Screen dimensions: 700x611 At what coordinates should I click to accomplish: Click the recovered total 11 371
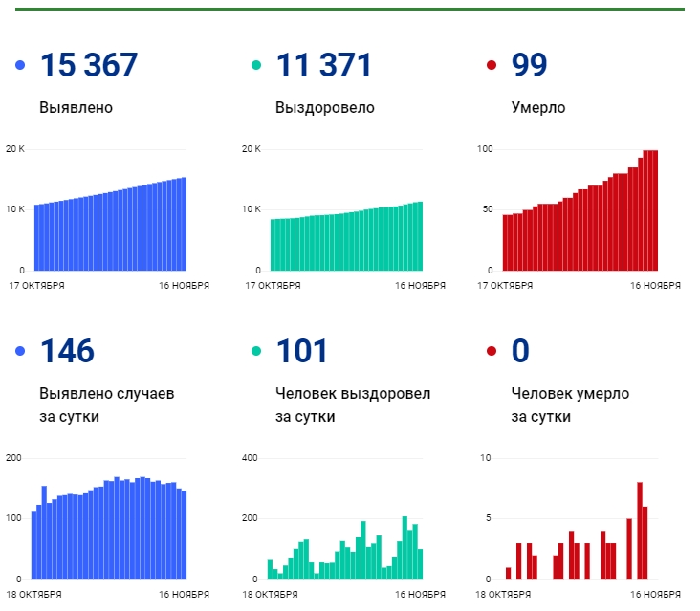[x=323, y=65]
